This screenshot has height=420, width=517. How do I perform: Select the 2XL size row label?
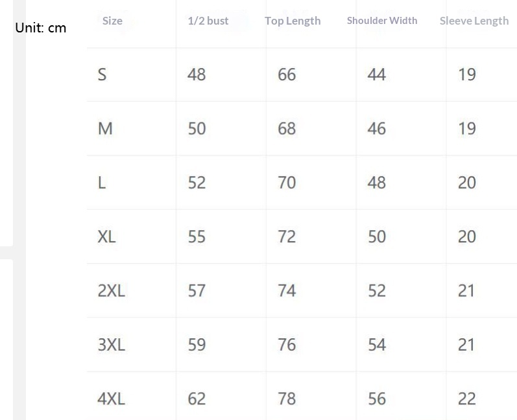[x=111, y=290]
